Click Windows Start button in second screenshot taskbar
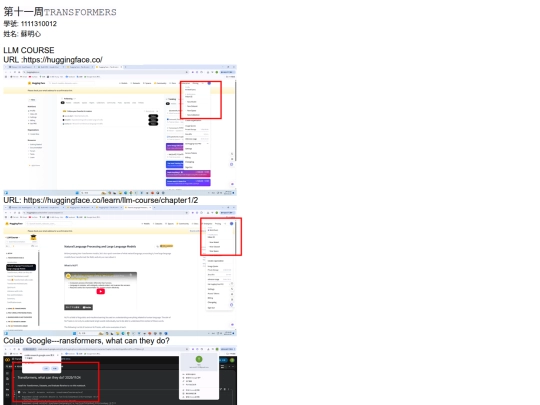Viewport: 540px width, 405px height. coord(74,333)
